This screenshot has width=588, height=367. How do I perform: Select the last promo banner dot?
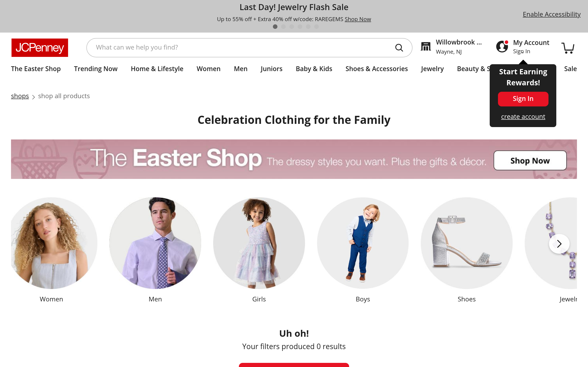pyautogui.click(x=316, y=27)
